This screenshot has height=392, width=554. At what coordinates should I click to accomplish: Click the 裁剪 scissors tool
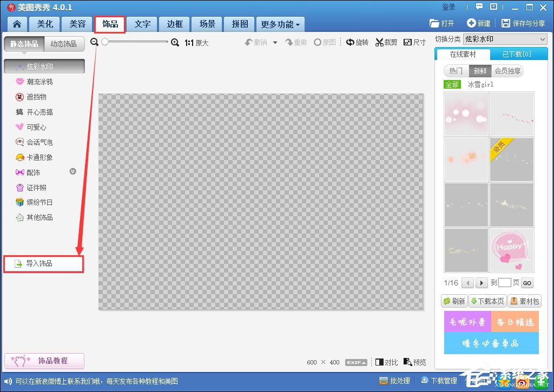(386, 42)
